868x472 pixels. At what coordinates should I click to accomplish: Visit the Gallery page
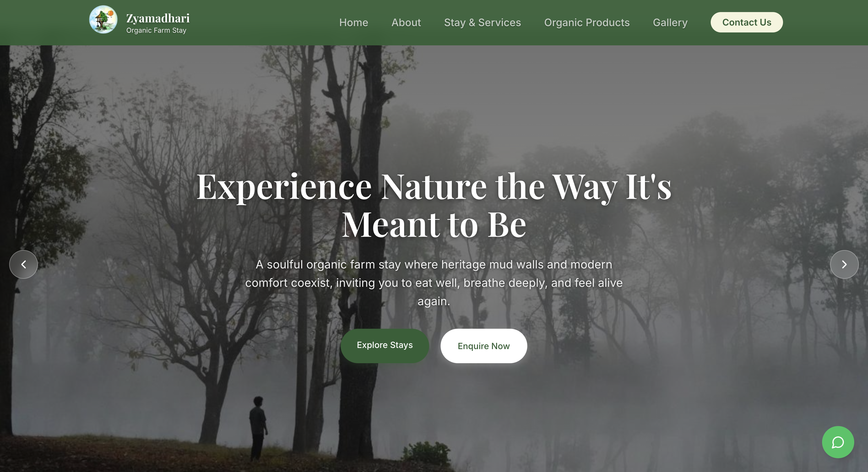[x=670, y=23]
